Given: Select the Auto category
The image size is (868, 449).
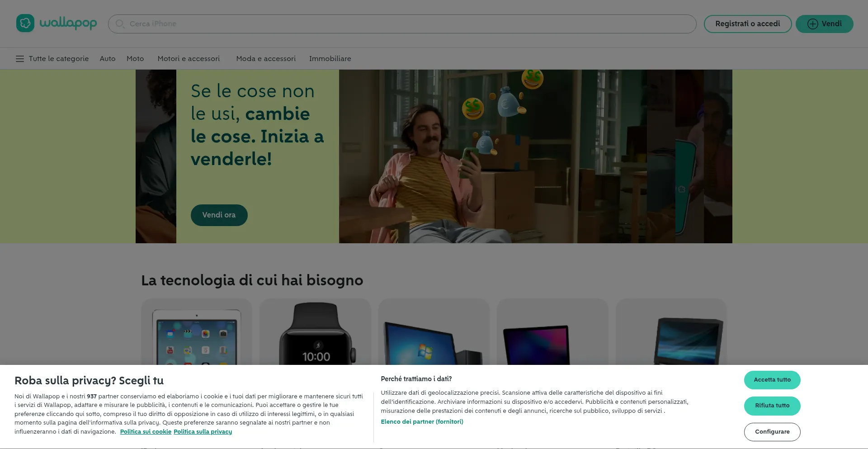Looking at the screenshot, I should [108, 59].
